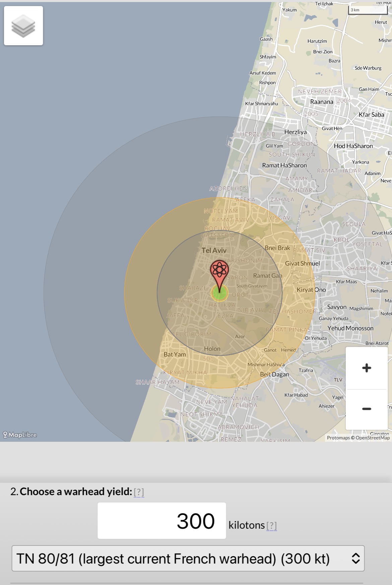Zoom in with the plus button
This screenshot has width=392, height=585.
pos(367,368)
